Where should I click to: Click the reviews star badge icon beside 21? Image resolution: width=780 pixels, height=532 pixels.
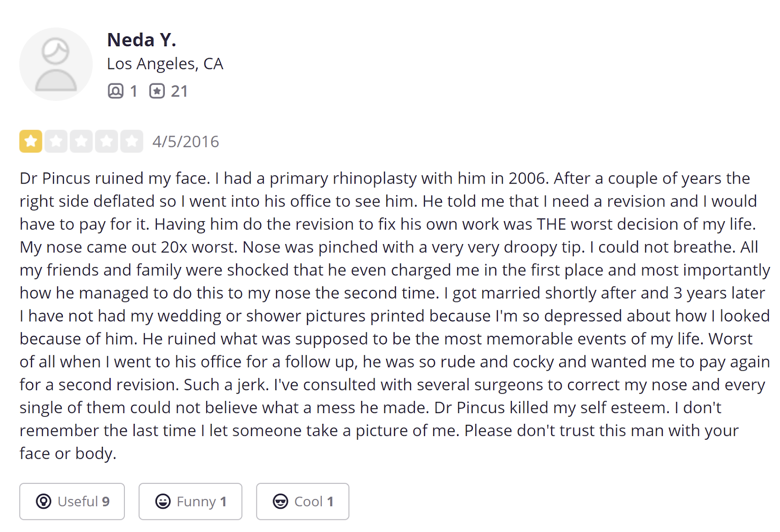click(157, 91)
